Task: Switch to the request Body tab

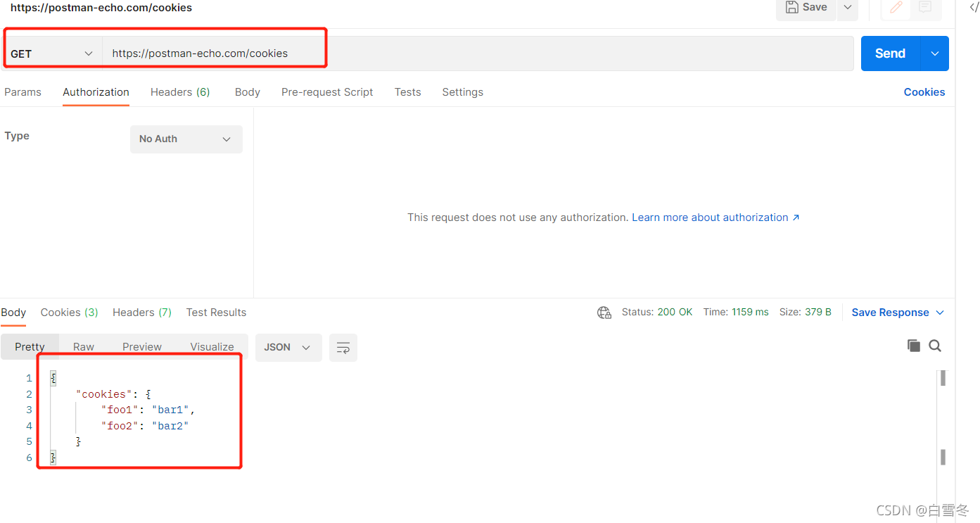Action: [248, 92]
